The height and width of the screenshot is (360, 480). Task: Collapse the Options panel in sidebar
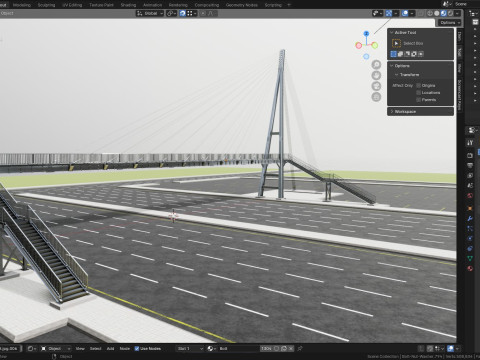392,66
